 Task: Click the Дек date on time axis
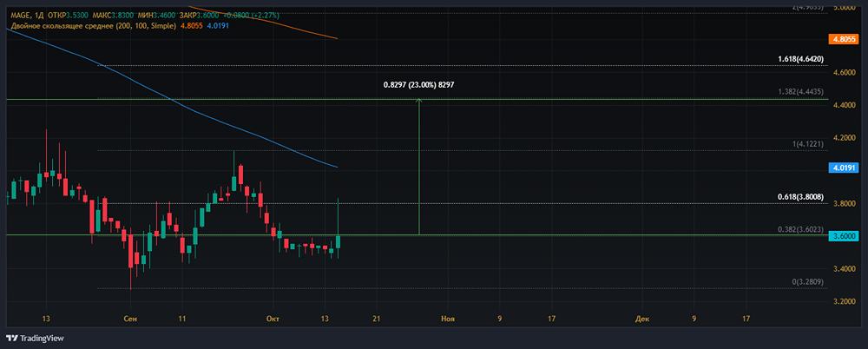point(642,319)
